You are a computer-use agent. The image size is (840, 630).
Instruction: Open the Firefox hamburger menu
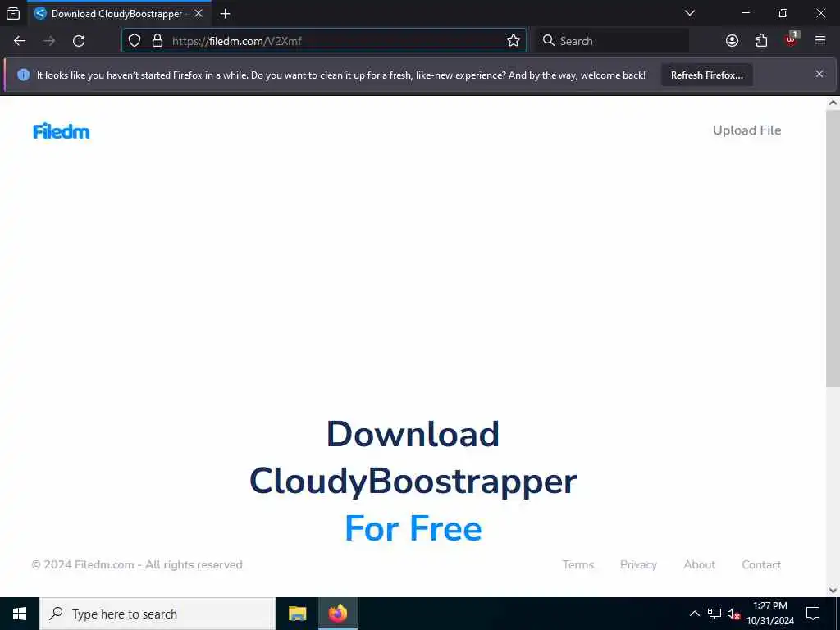click(820, 41)
